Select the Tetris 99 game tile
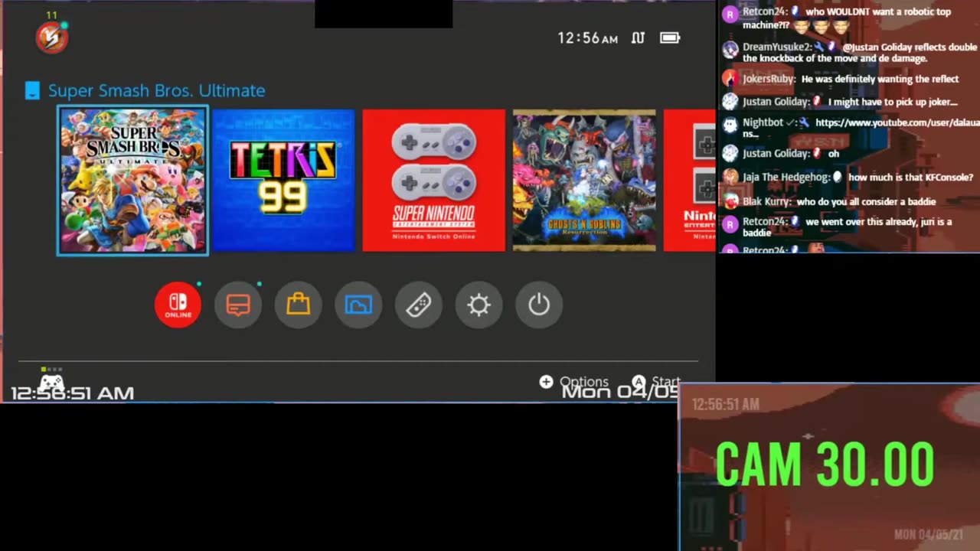The height and width of the screenshot is (551, 980). click(283, 181)
